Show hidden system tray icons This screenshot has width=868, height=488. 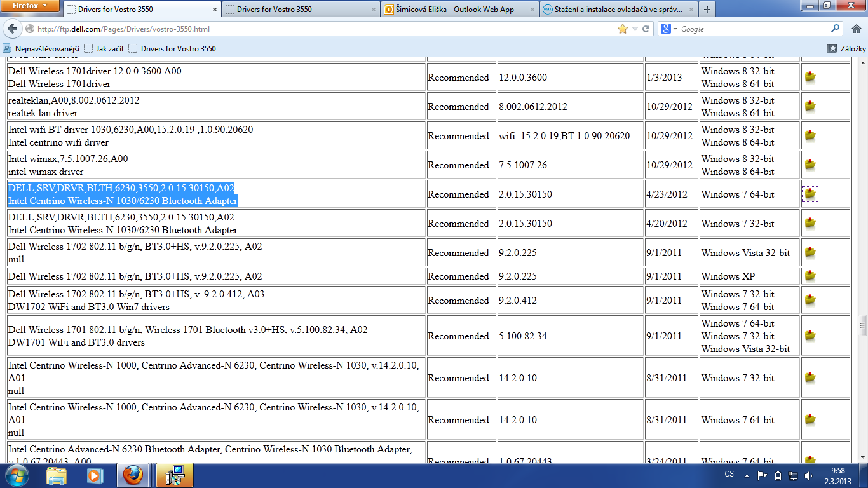(x=747, y=476)
